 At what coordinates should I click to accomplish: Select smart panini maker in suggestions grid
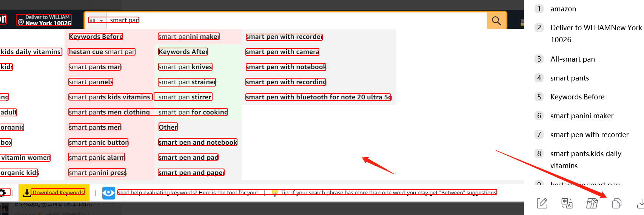(189, 37)
